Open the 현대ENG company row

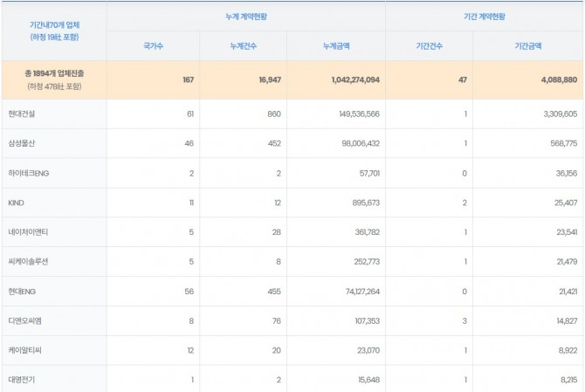tap(24, 292)
